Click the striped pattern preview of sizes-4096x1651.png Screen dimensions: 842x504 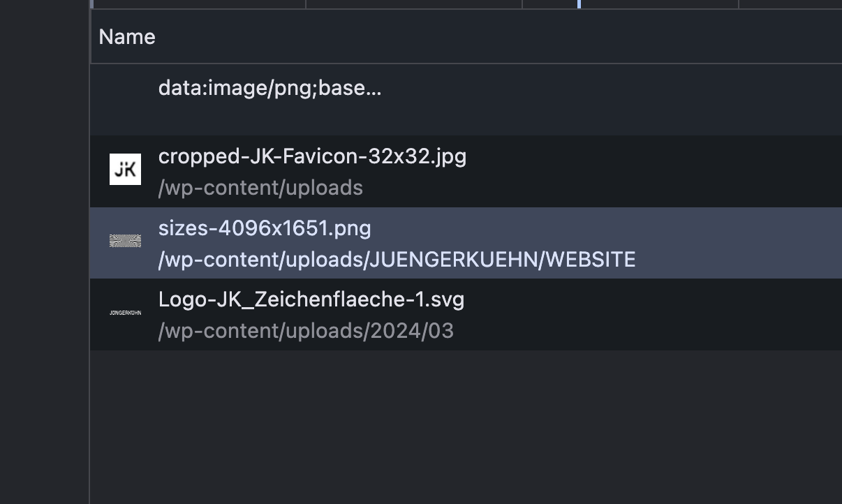(125, 241)
